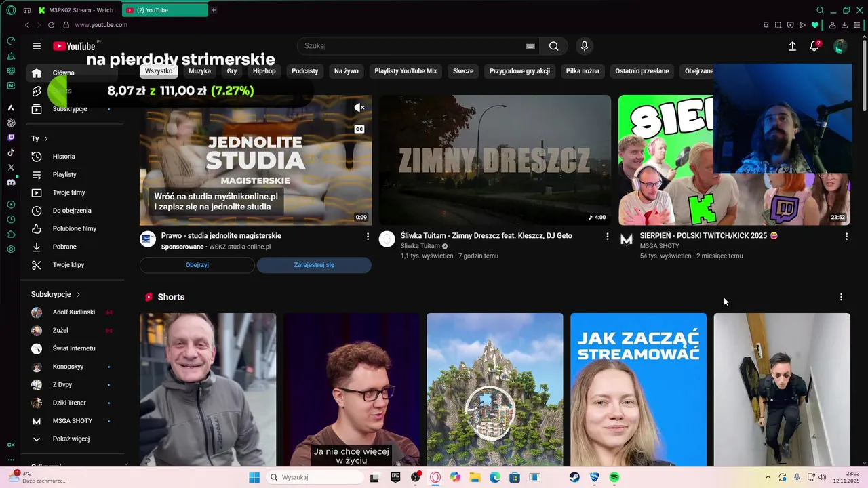The height and width of the screenshot is (488, 868).
Task: Open YouTube notifications bell
Action: tap(814, 46)
